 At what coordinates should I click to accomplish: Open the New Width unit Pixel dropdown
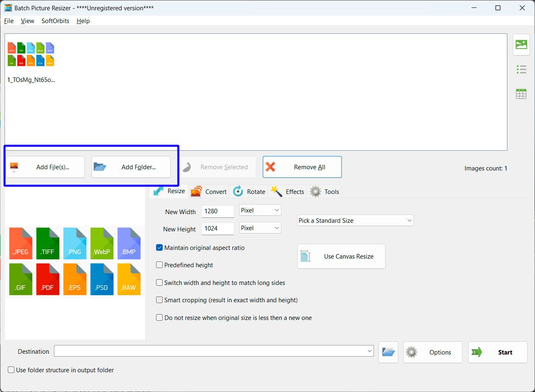[260, 210]
